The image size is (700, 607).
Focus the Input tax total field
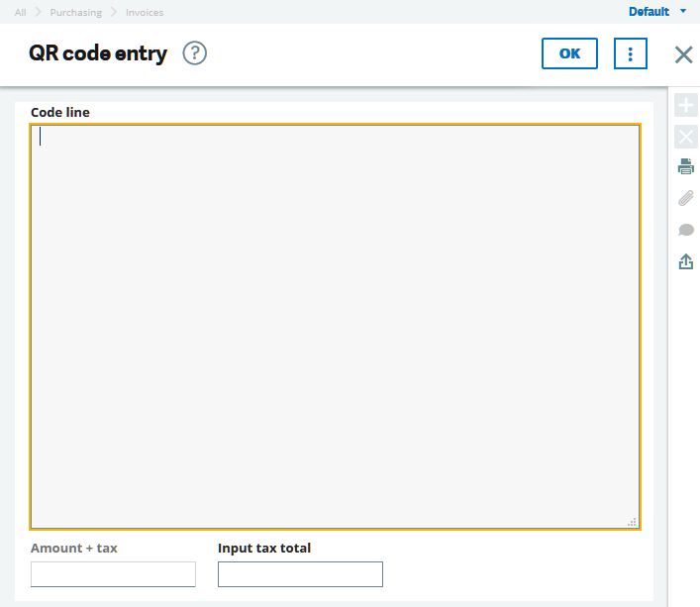click(300, 574)
